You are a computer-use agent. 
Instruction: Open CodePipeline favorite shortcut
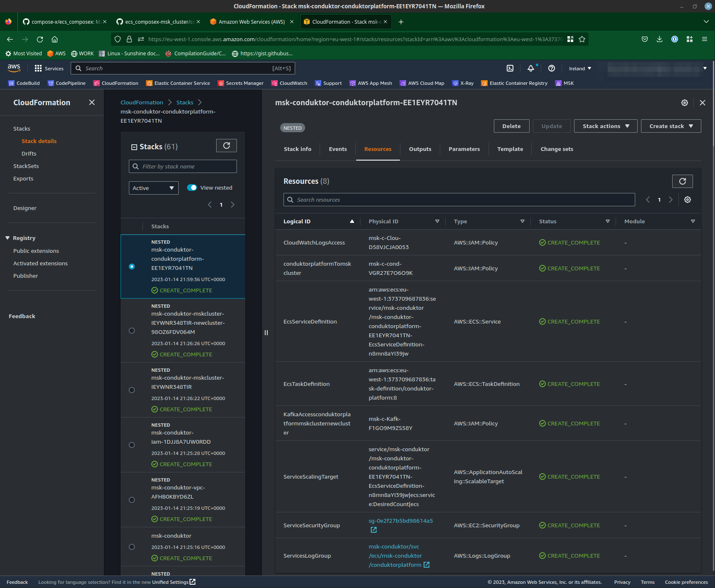click(67, 83)
